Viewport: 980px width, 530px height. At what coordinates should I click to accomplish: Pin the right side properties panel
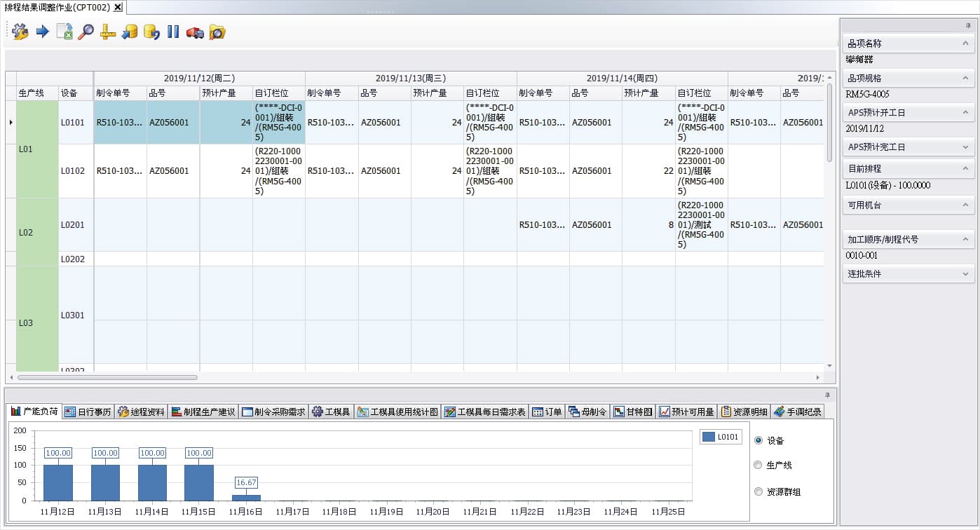point(968,25)
